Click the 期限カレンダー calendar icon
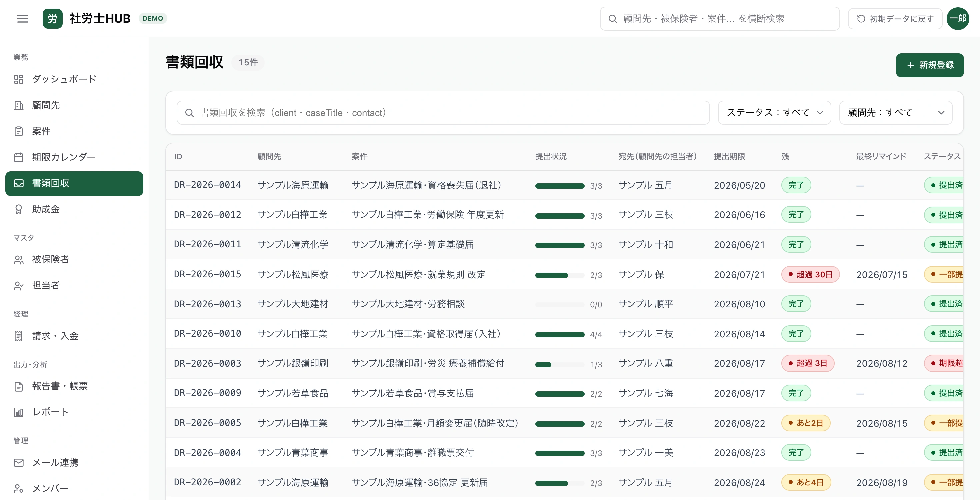Viewport: 980px width, 500px height. [19, 157]
